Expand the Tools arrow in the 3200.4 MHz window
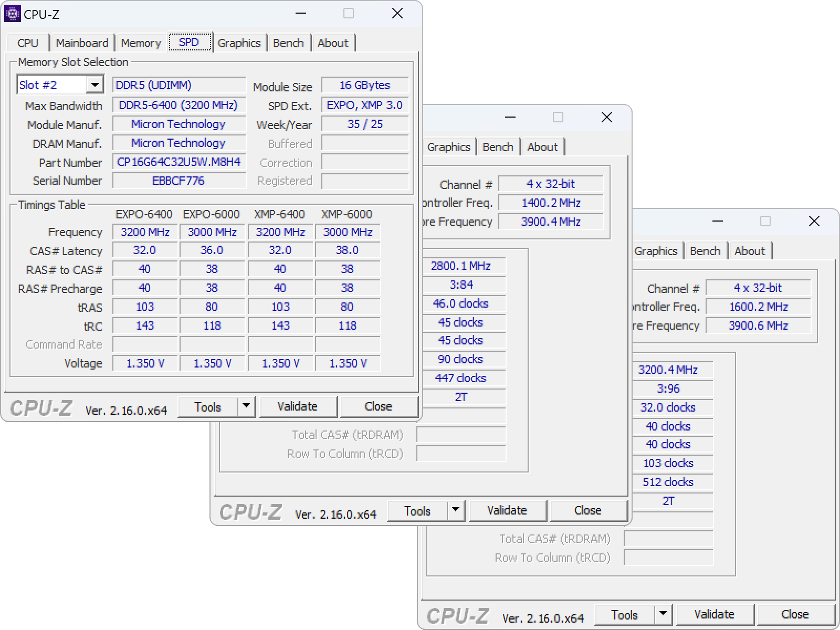840x630 pixels. coord(663,614)
